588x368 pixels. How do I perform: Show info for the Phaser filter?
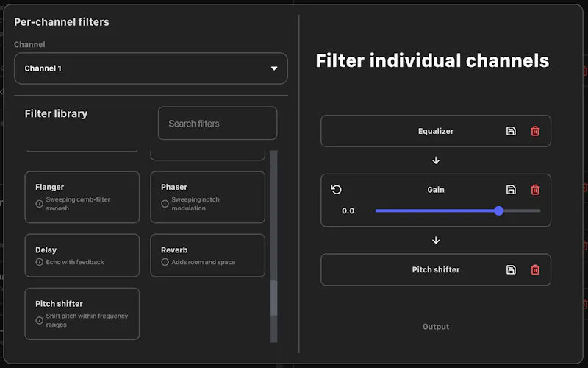coord(165,204)
